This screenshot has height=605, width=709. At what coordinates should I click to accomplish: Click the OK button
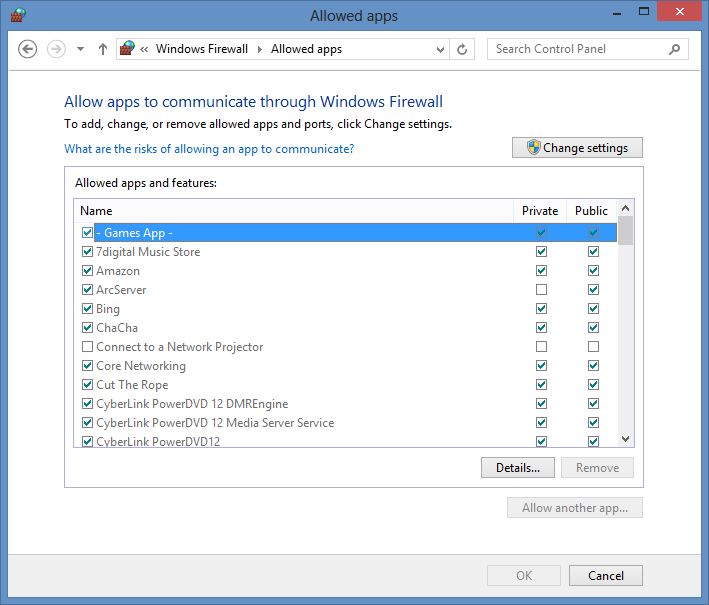coord(524,576)
